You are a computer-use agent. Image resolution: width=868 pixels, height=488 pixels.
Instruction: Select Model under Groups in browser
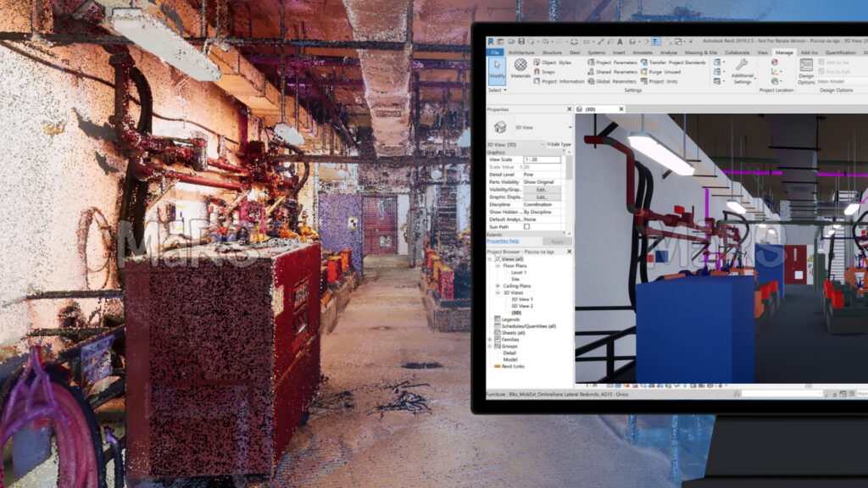tap(509, 359)
